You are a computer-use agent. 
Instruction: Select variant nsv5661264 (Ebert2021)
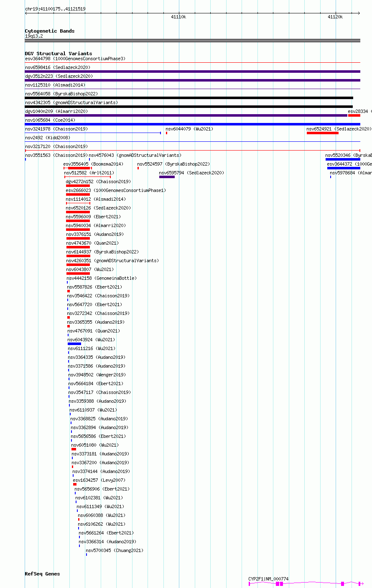tap(106, 533)
